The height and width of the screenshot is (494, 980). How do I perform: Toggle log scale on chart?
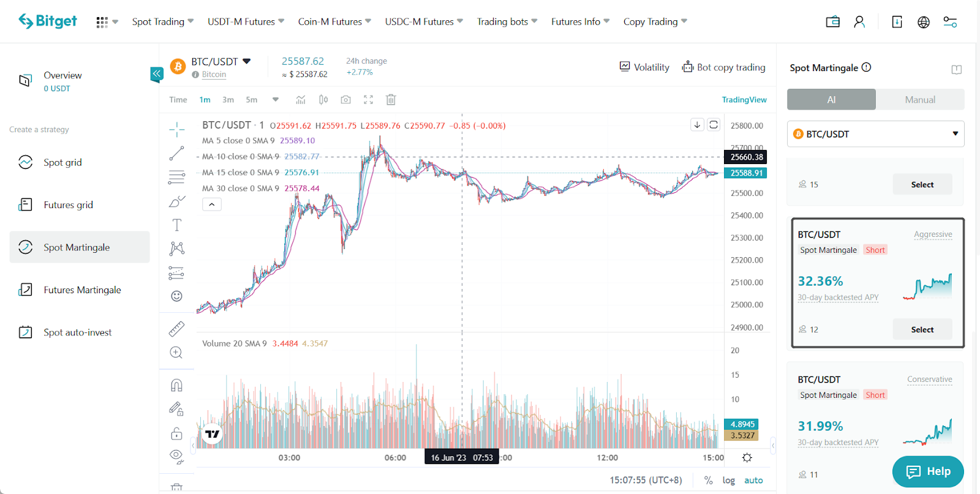pos(728,481)
